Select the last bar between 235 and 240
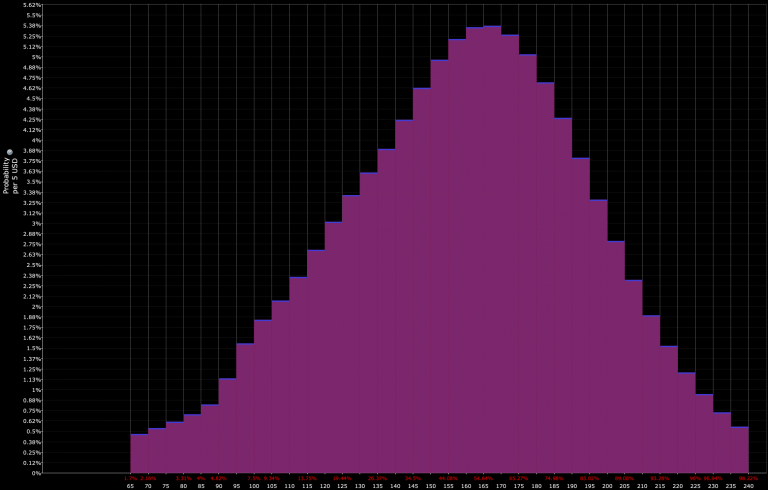 click(739, 449)
